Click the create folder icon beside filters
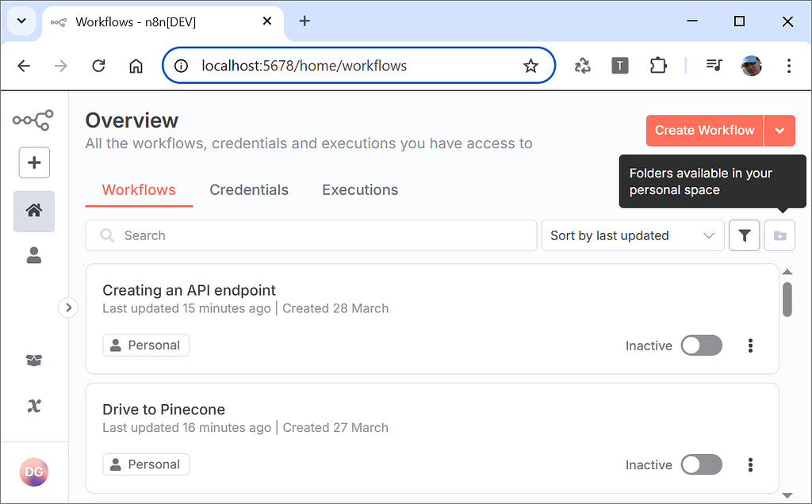 [x=779, y=235]
